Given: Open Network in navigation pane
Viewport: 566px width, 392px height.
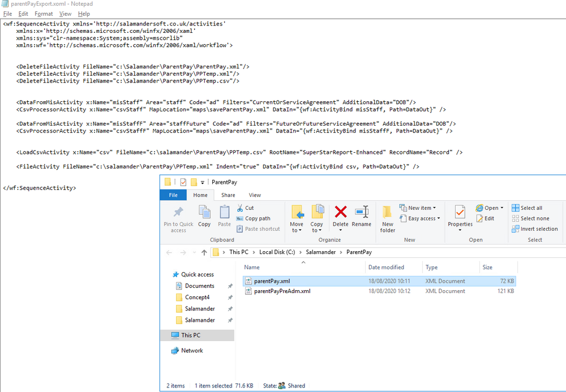Looking at the screenshot, I should (x=192, y=351).
